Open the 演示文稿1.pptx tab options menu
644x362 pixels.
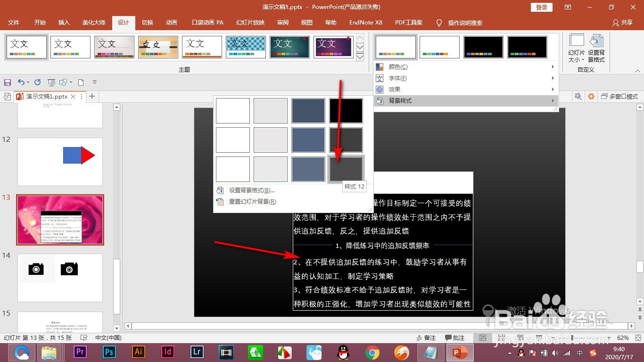tap(82, 96)
